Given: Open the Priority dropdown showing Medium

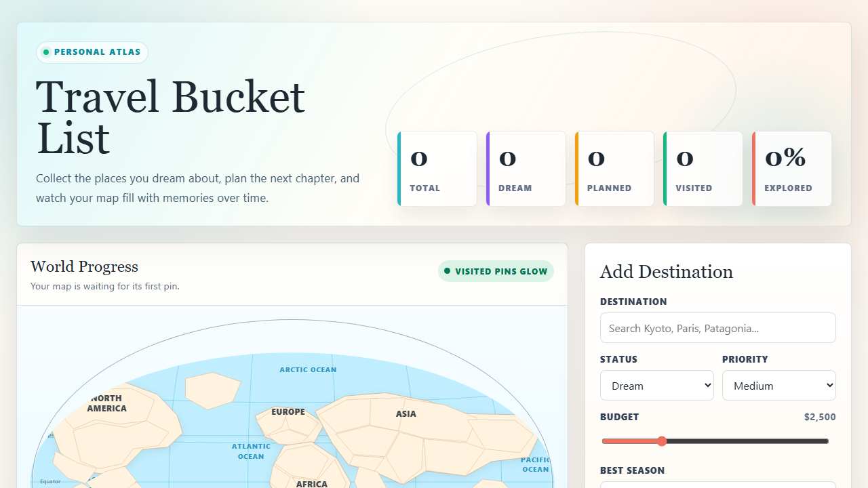Looking at the screenshot, I should [x=779, y=386].
